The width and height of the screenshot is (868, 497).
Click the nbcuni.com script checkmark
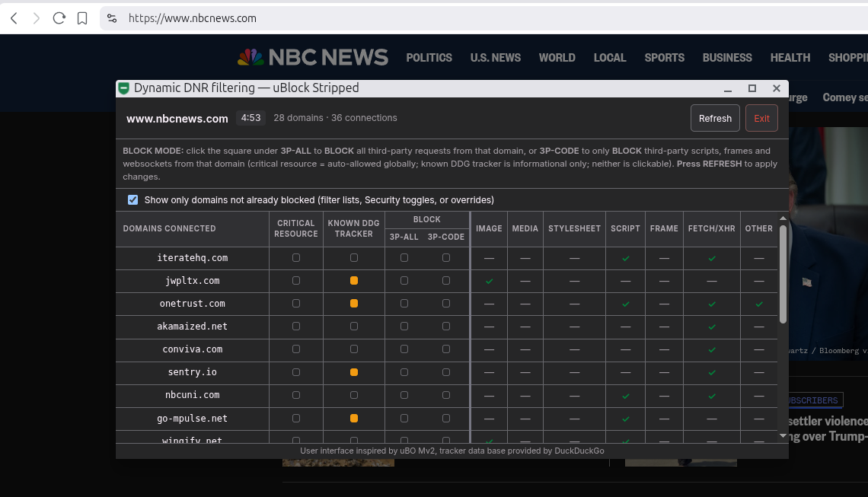click(626, 396)
